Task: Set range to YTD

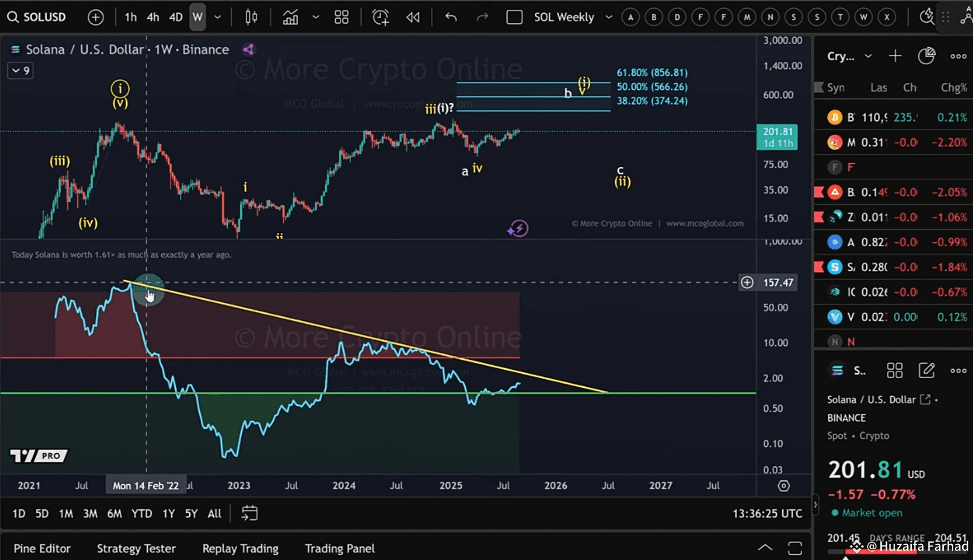Action: (142, 513)
